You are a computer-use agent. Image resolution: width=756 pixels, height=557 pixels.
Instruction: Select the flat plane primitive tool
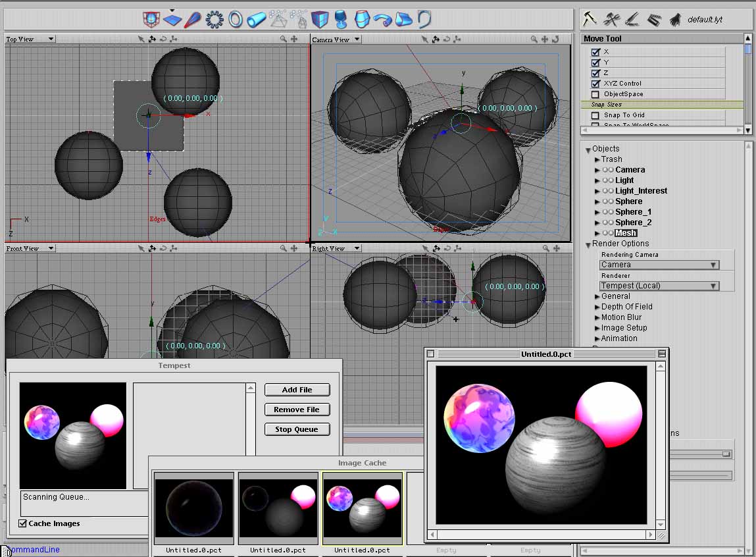[x=172, y=20]
